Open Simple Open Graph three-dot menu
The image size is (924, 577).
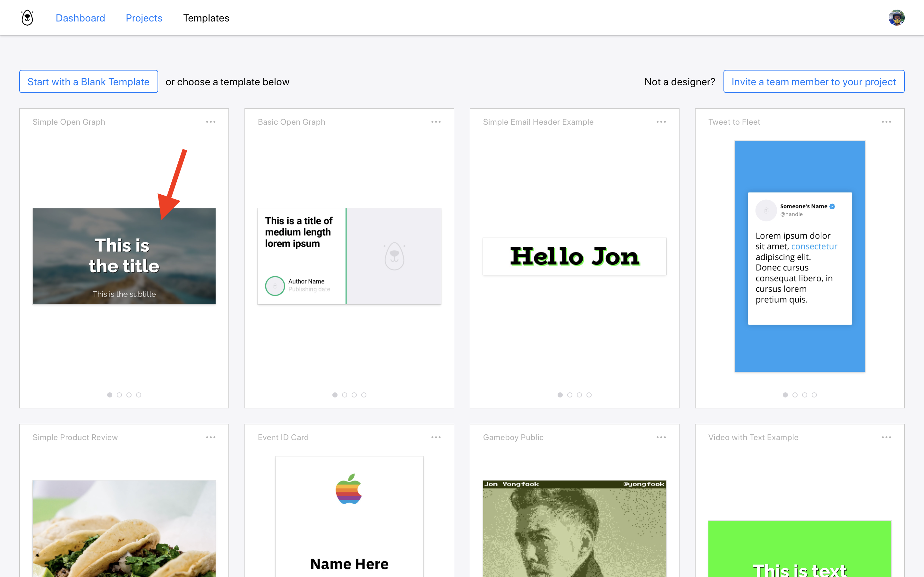[x=211, y=122]
